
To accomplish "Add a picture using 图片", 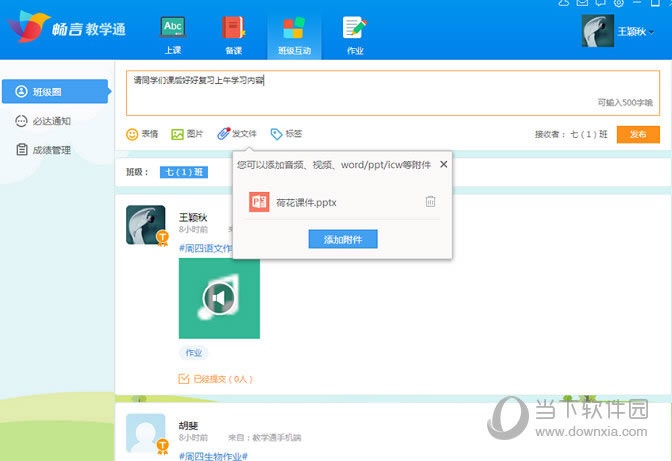I will tap(187, 134).
